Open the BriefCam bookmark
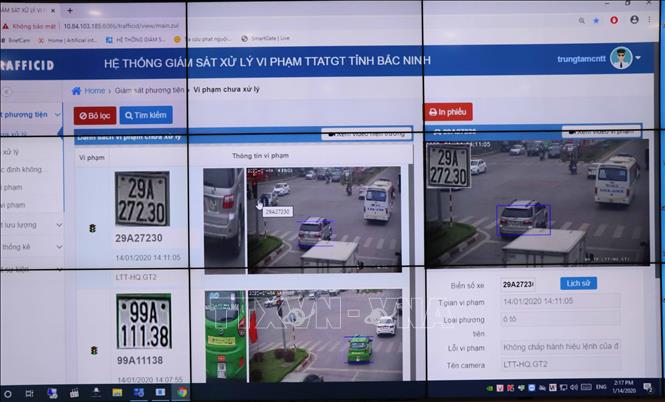Screen dimensions: 665x402 click(16, 40)
